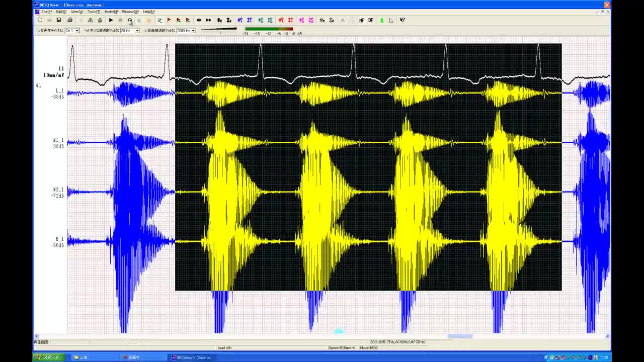
Task: Expand the heart sound channel Ch 1 dropdown
Action: [x=77, y=31]
